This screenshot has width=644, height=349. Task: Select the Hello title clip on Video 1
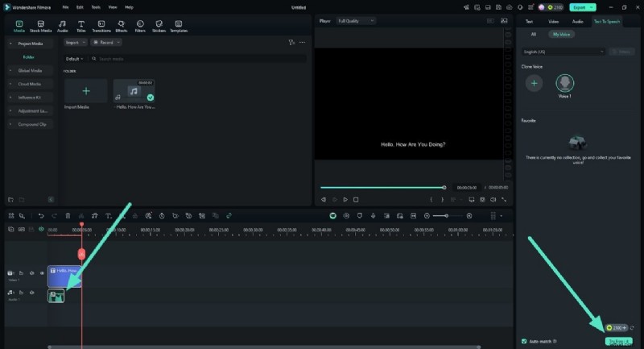64,276
